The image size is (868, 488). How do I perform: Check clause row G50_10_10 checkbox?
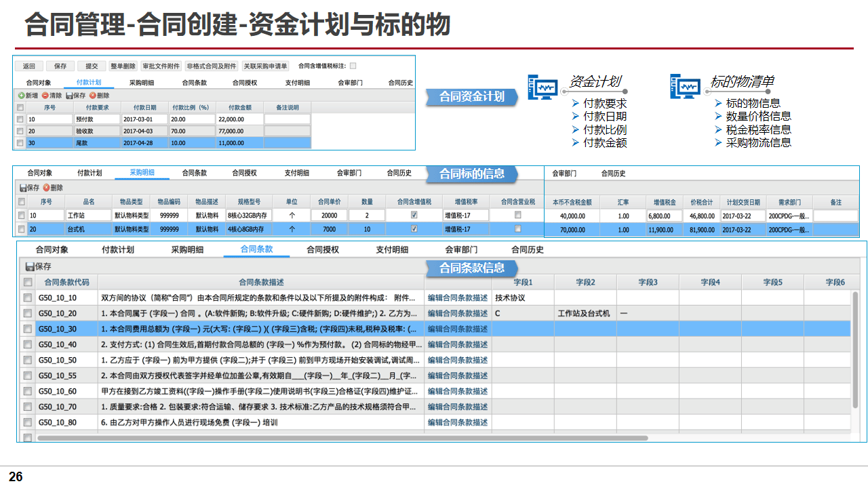pos(27,298)
